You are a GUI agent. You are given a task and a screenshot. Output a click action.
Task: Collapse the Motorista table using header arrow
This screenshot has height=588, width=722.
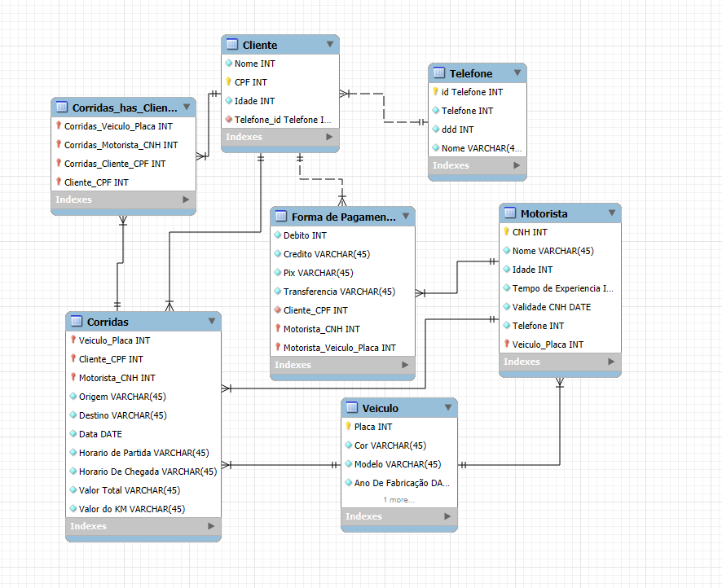[611, 213]
